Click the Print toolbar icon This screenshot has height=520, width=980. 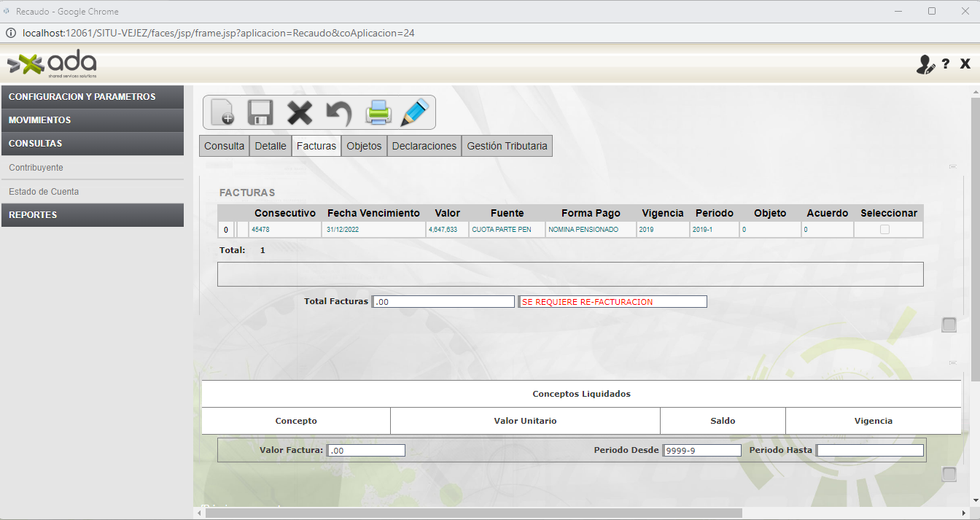point(378,112)
